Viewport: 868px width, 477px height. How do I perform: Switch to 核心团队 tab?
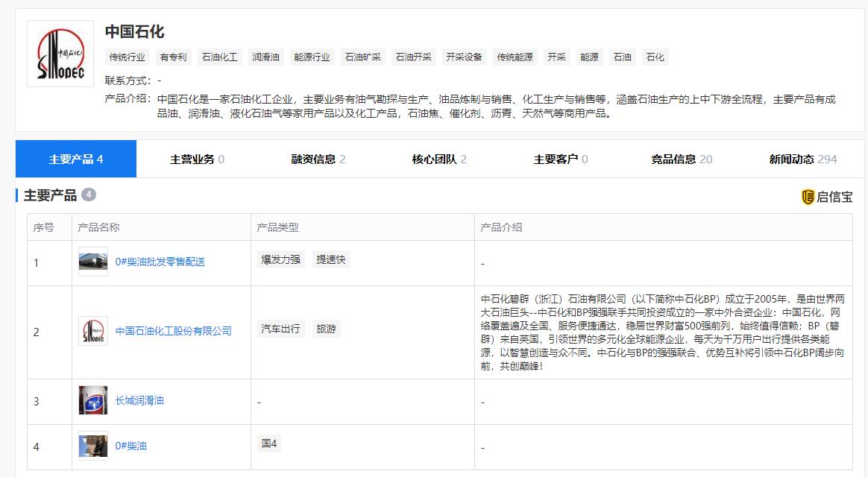[439, 159]
